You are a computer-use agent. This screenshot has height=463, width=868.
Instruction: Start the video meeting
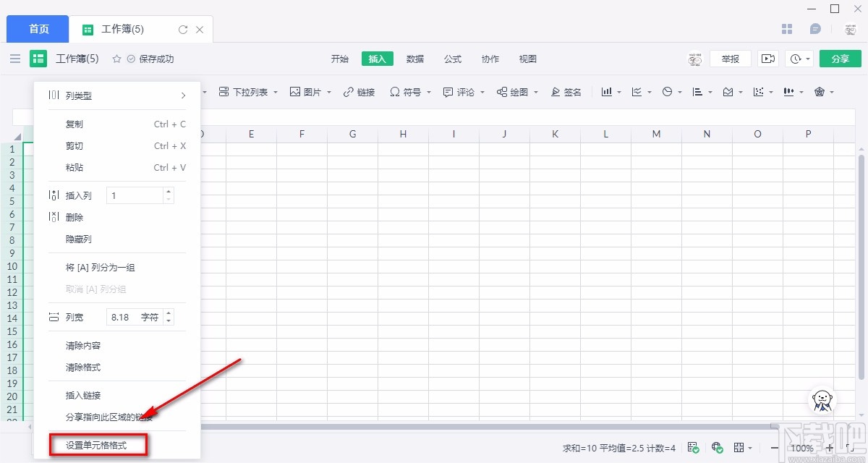point(767,59)
